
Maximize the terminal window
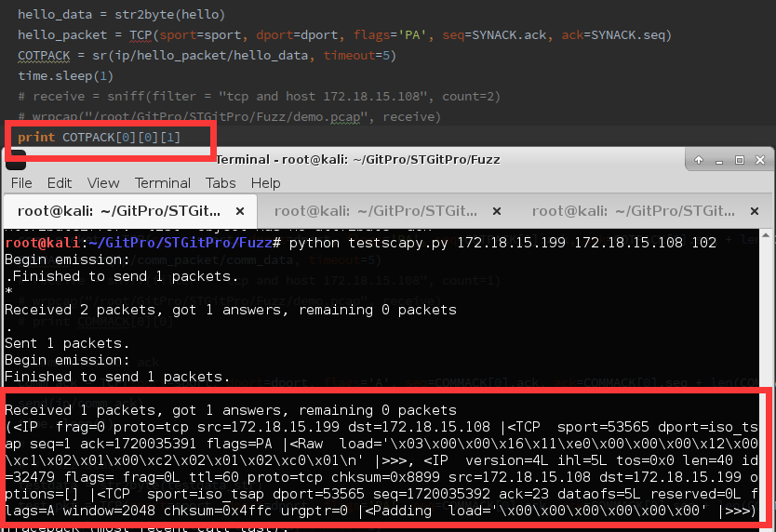click(x=739, y=160)
